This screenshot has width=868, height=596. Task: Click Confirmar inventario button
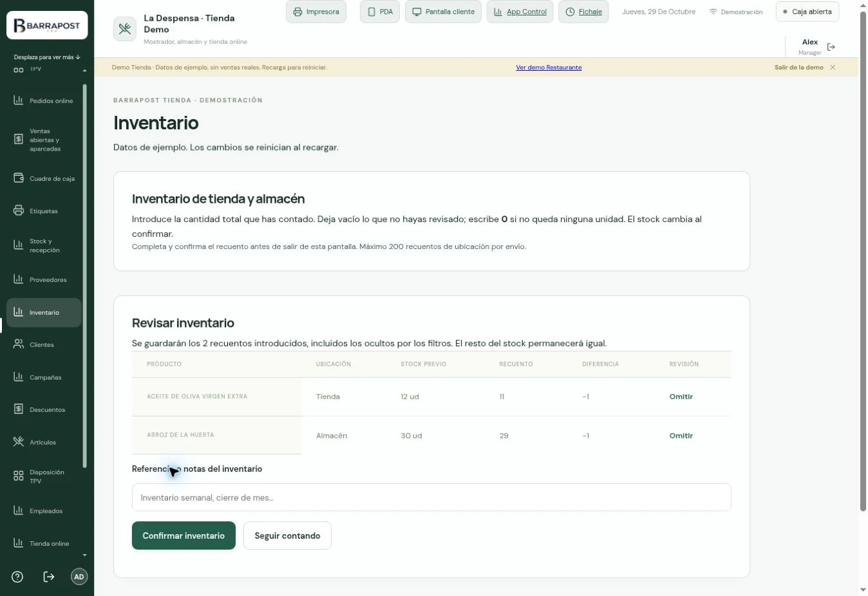coord(184,535)
